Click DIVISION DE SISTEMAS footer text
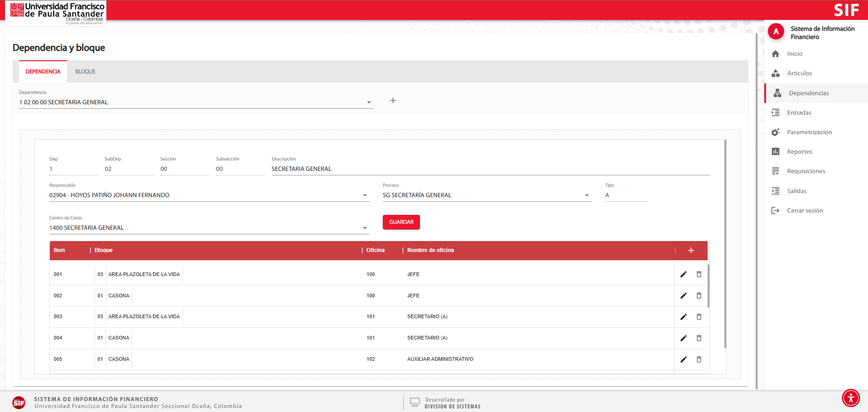This screenshot has height=412, width=868. point(453,407)
